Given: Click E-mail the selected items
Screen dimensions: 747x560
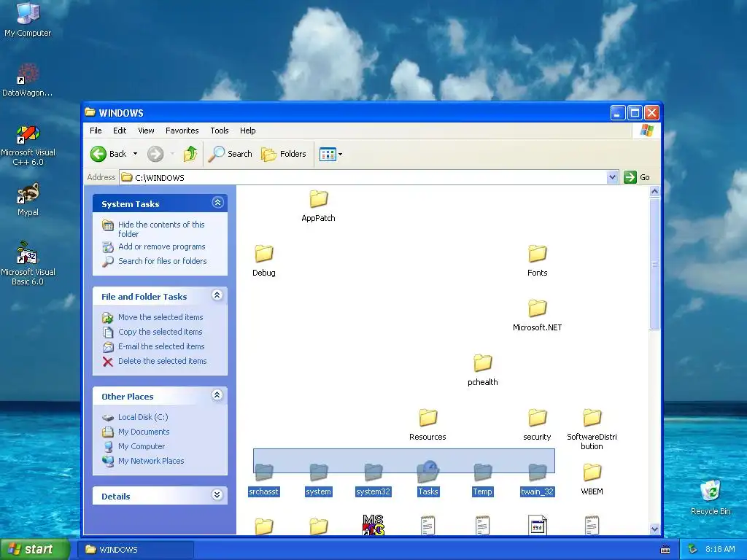Looking at the screenshot, I should (161, 346).
